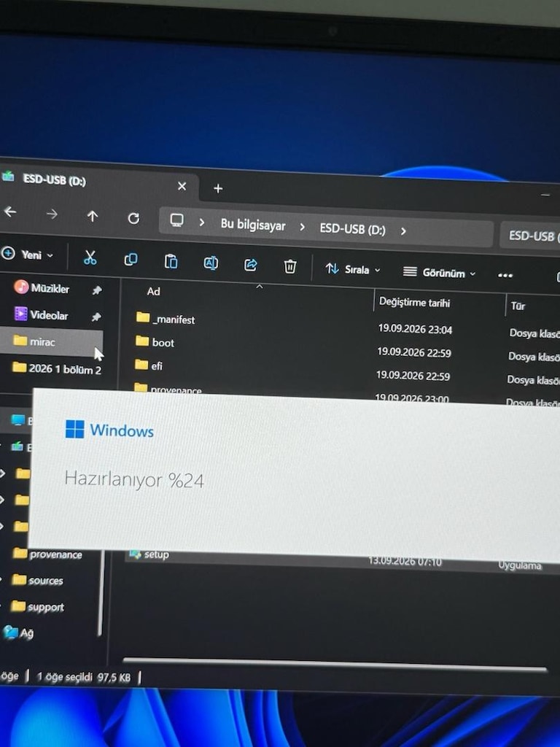Open the Görünüm view dropdown
The image size is (560, 747).
[x=439, y=273]
